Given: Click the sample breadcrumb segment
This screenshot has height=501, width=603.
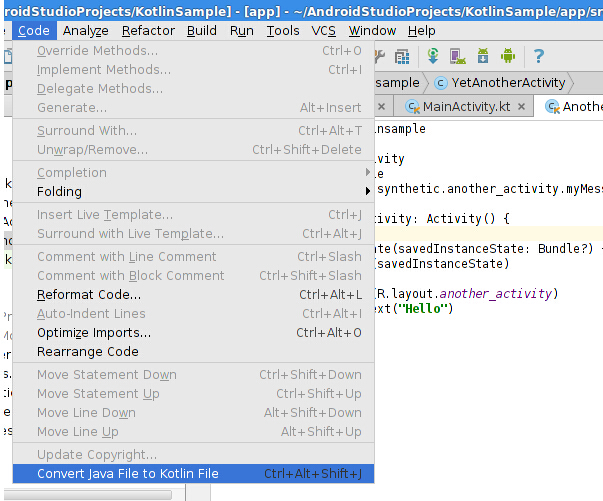Looking at the screenshot, I should pos(398,83).
